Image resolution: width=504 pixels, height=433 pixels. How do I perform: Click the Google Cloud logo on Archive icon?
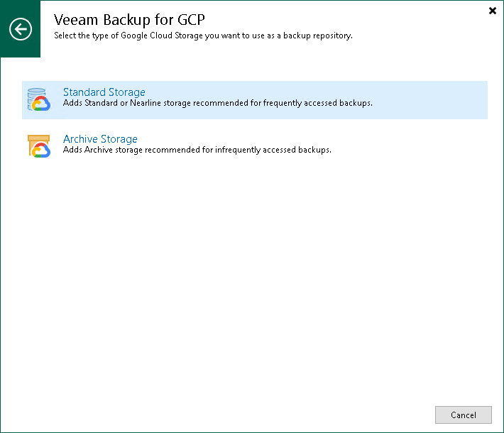tap(41, 150)
